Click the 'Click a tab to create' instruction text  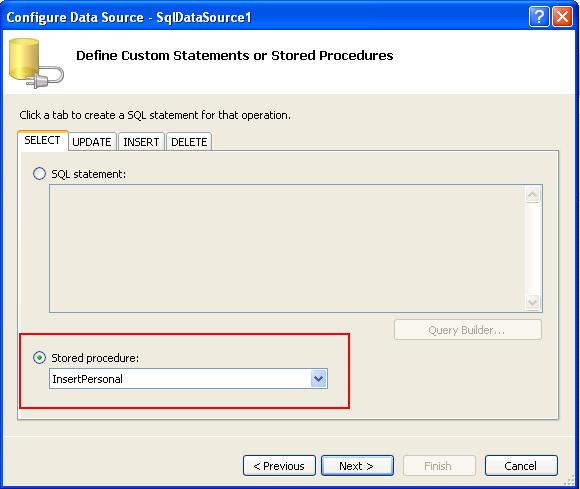click(x=155, y=115)
